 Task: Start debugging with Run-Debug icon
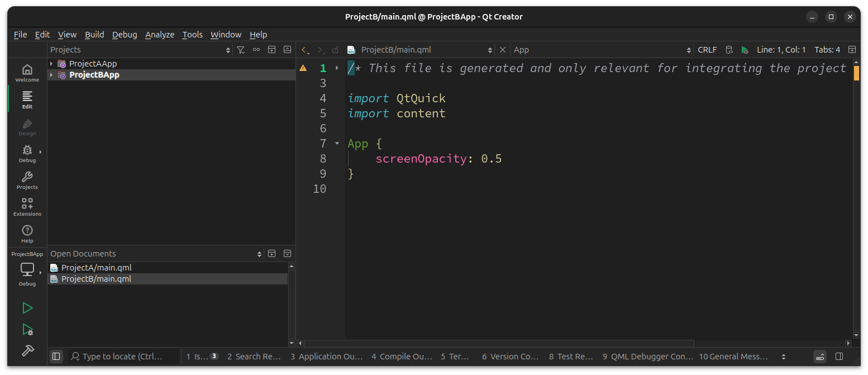click(x=27, y=329)
